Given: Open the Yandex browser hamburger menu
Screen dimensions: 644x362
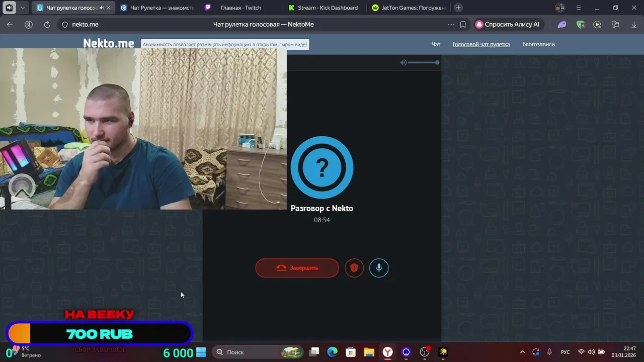Looking at the screenshot, I should [x=578, y=8].
